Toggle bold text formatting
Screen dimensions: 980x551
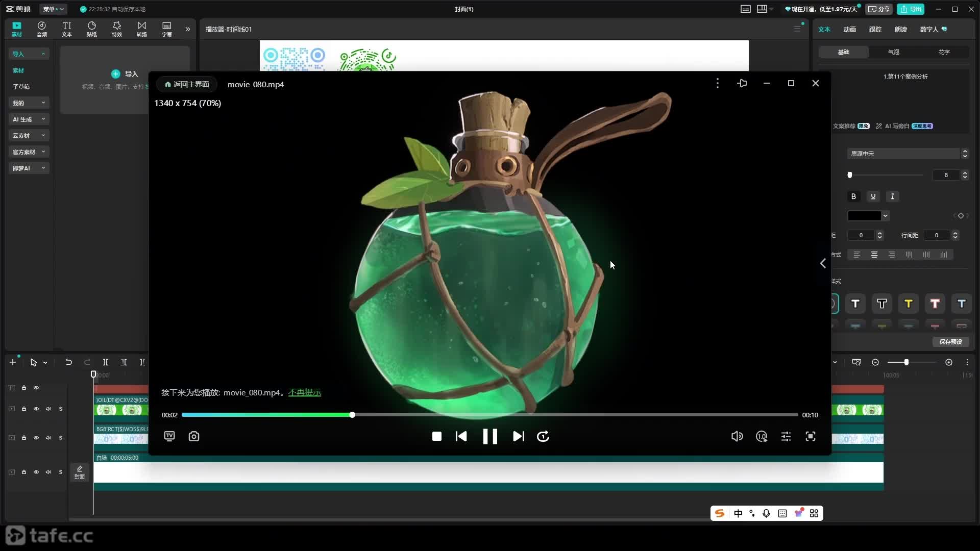coord(853,196)
